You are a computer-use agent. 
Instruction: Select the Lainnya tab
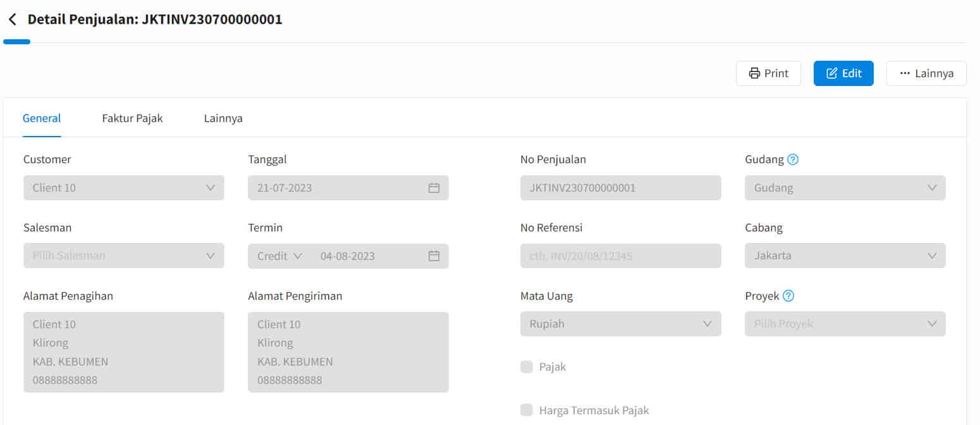[223, 118]
